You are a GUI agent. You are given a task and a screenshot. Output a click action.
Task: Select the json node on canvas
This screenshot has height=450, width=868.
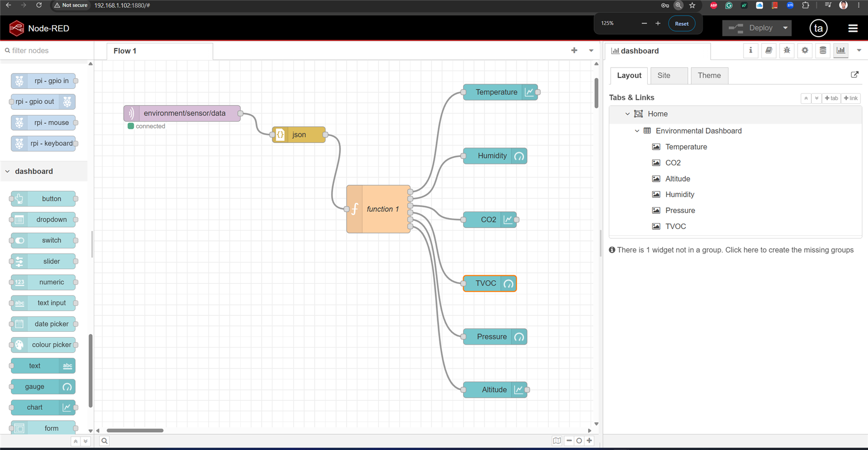[299, 135]
